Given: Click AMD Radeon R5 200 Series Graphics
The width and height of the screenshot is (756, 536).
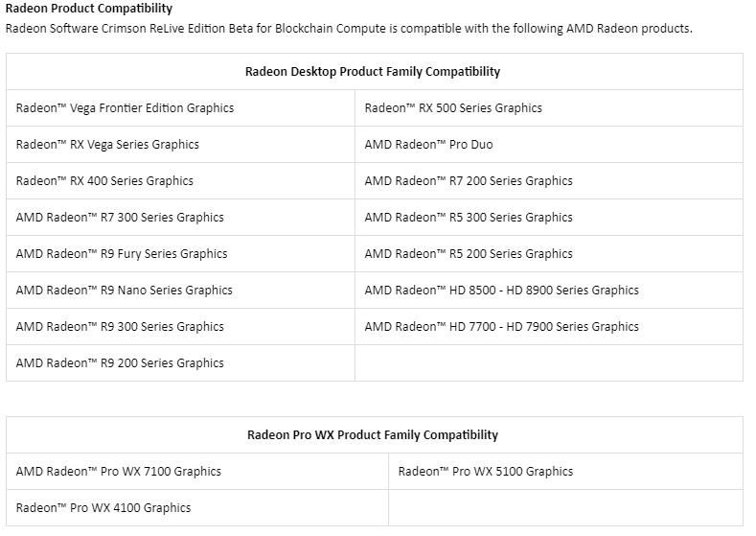Looking at the screenshot, I should pyautogui.click(x=469, y=254).
